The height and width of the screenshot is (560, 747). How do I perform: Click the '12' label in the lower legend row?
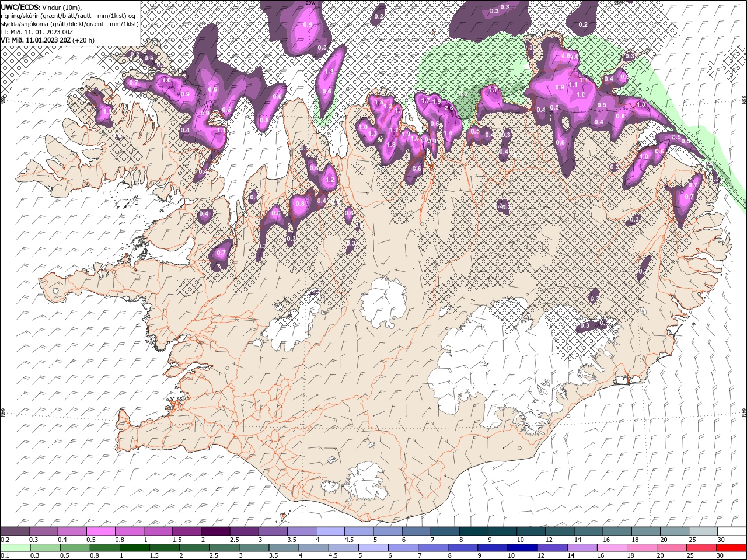tap(541, 555)
